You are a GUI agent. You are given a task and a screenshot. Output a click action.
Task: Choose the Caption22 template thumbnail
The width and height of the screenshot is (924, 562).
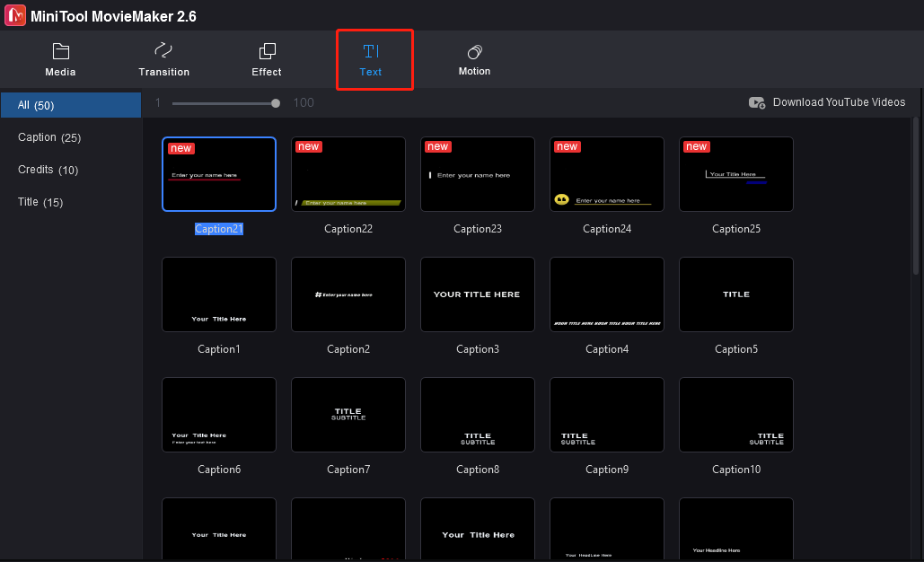348,174
